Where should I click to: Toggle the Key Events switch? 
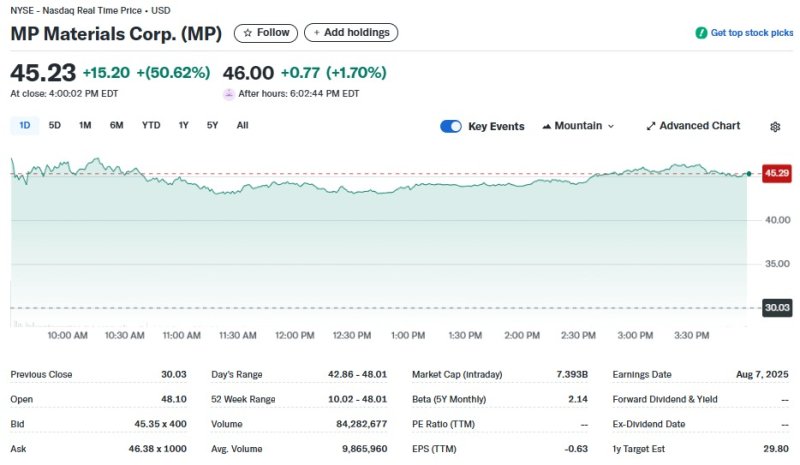click(x=451, y=126)
